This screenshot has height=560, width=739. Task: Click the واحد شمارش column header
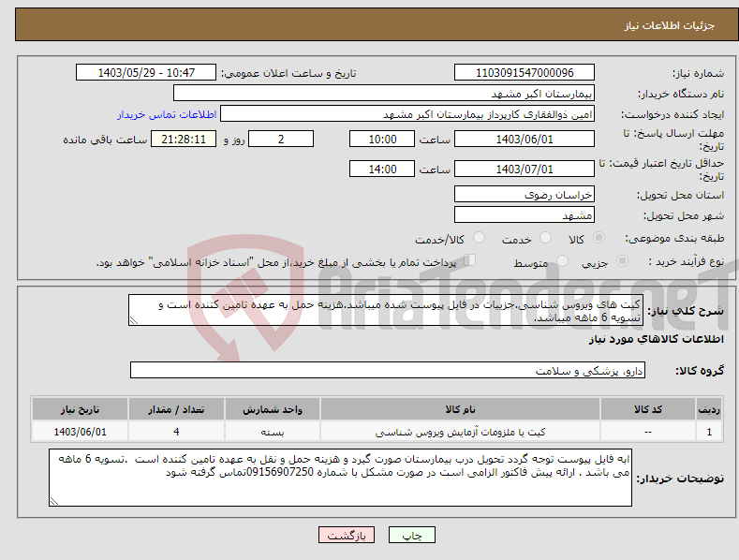tap(273, 409)
